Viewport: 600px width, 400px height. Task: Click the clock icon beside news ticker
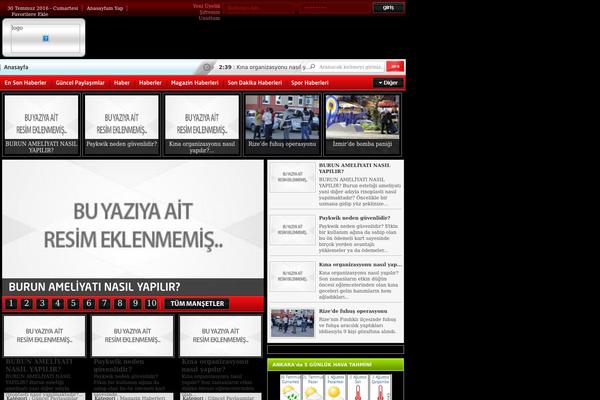click(x=207, y=67)
